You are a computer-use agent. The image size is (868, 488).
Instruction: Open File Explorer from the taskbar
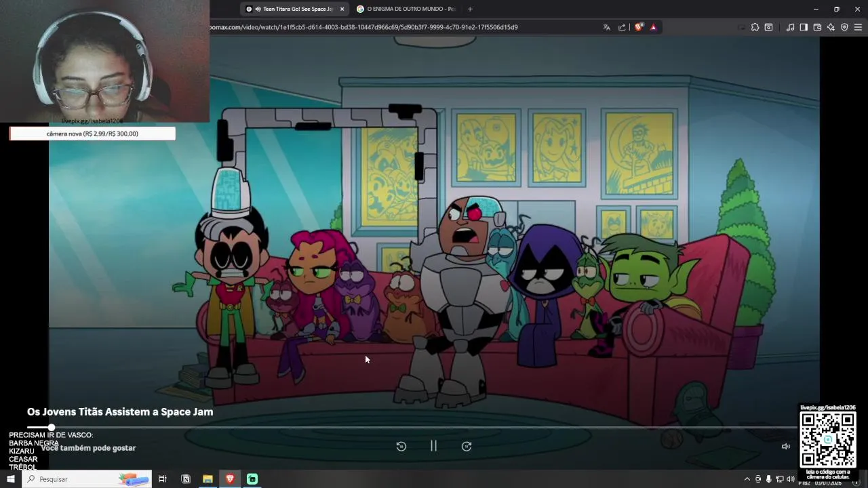click(208, 479)
